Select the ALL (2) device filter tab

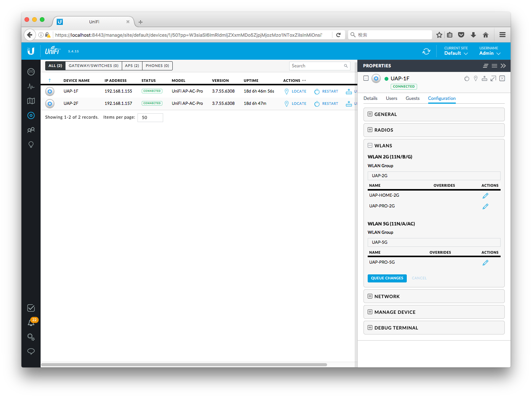pyautogui.click(x=55, y=66)
